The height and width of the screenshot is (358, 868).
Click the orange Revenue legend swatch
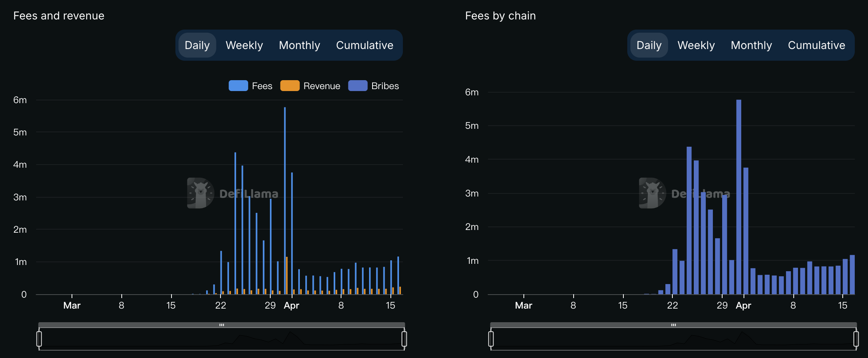tap(290, 86)
